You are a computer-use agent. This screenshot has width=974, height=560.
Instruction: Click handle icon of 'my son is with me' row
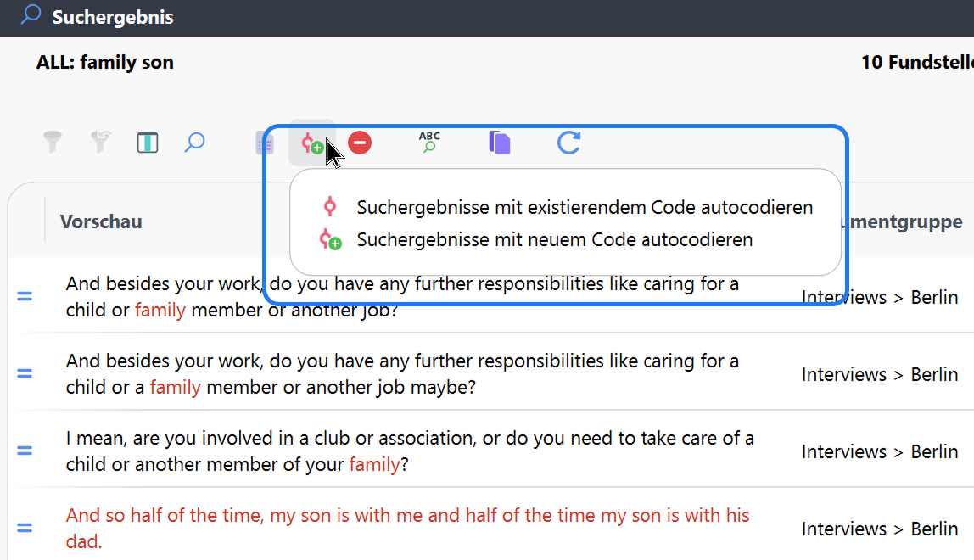point(25,528)
